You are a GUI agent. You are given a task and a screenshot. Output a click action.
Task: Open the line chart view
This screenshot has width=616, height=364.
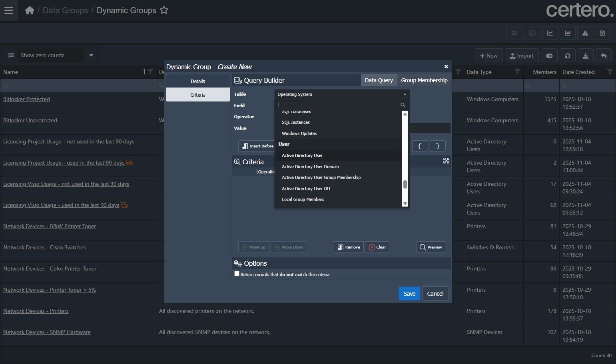[x=550, y=33]
